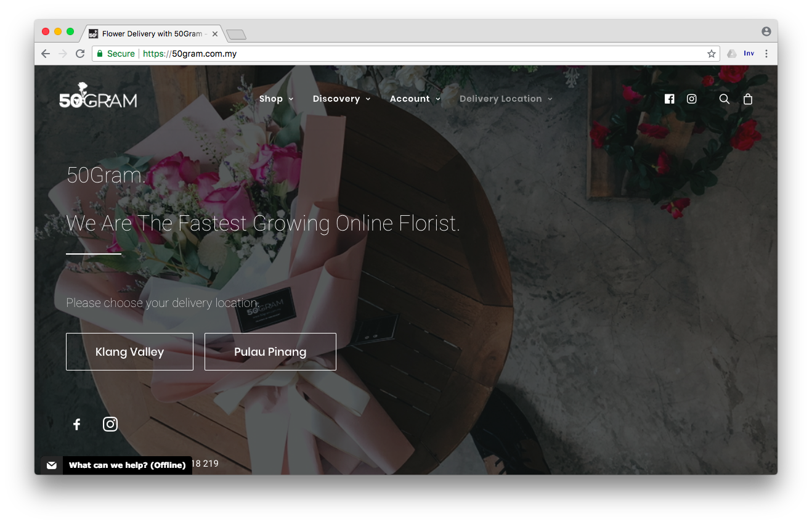Expand the Delivery Location menu
812x524 pixels.
click(506, 99)
